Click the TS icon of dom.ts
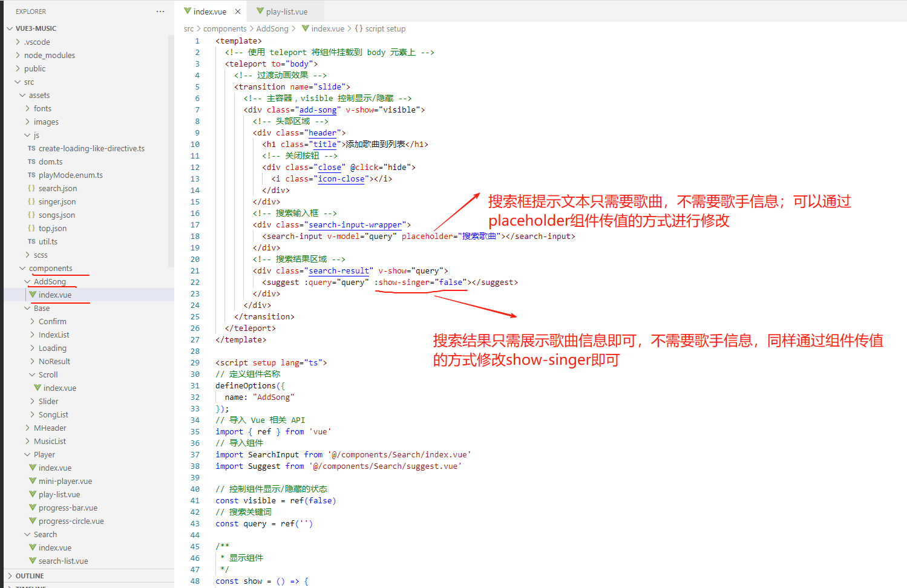907x588 pixels. pyautogui.click(x=31, y=162)
